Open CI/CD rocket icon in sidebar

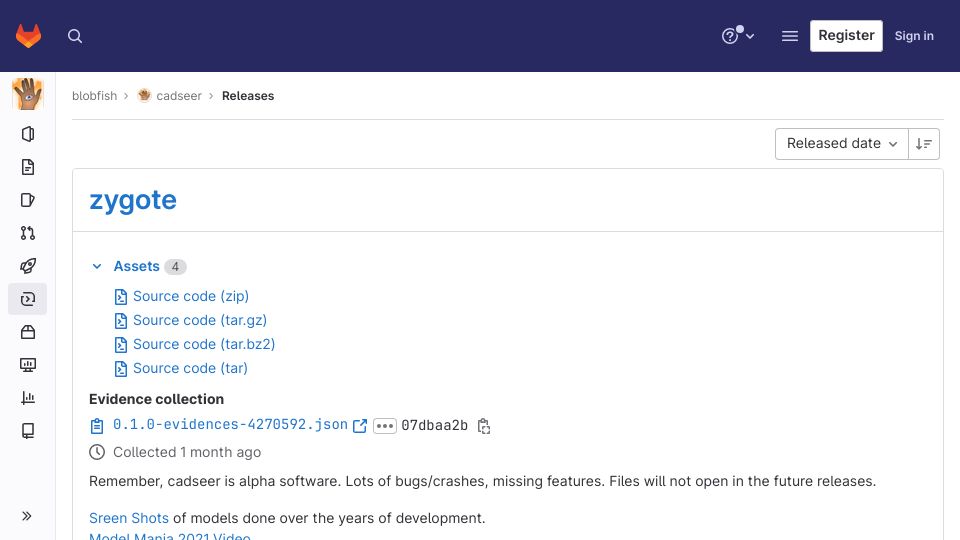[28, 266]
